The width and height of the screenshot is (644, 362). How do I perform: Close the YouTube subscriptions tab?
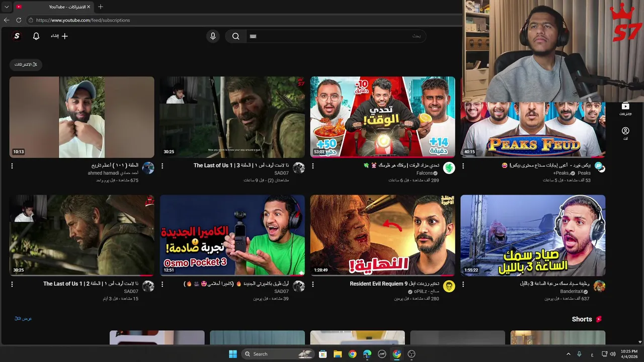click(x=89, y=7)
